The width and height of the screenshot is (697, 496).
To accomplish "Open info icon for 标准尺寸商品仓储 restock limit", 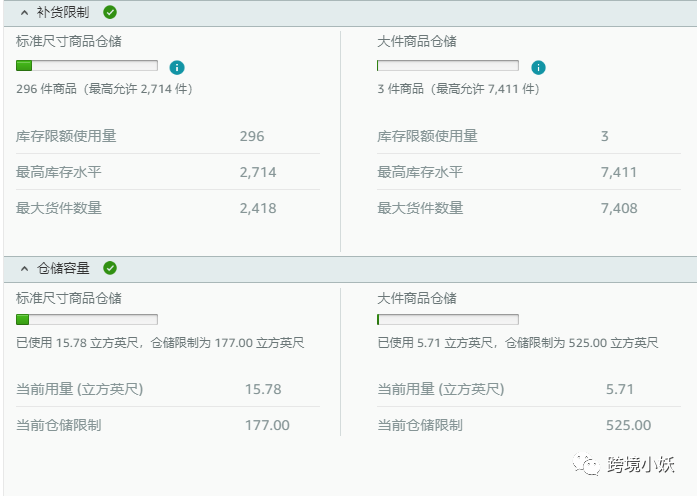I will pos(177,67).
